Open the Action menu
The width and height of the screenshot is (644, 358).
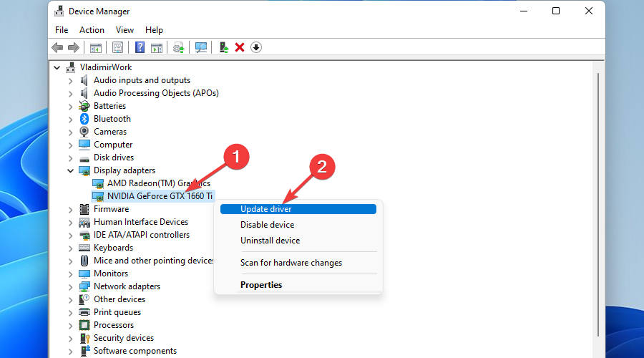click(92, 30)
